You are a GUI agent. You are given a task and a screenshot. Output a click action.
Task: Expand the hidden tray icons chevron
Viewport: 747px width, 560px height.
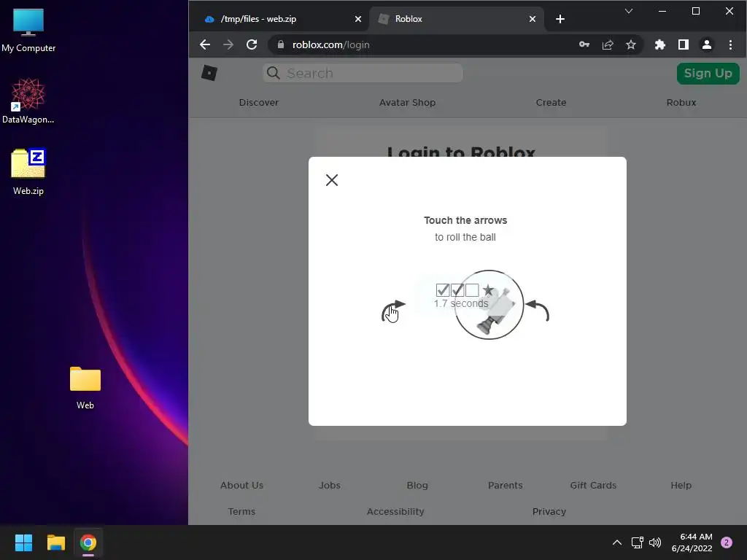617,542
